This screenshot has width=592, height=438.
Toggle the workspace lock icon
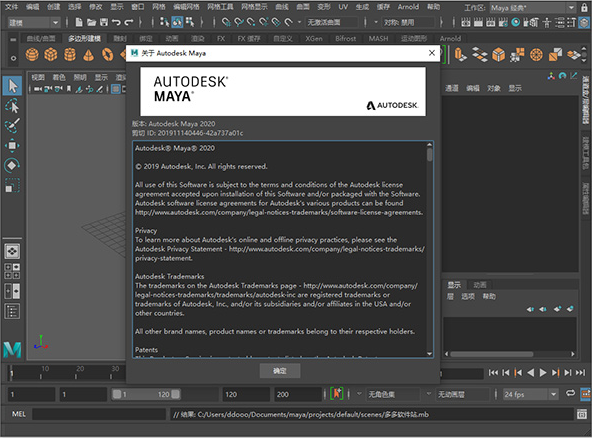pos(584,8)
